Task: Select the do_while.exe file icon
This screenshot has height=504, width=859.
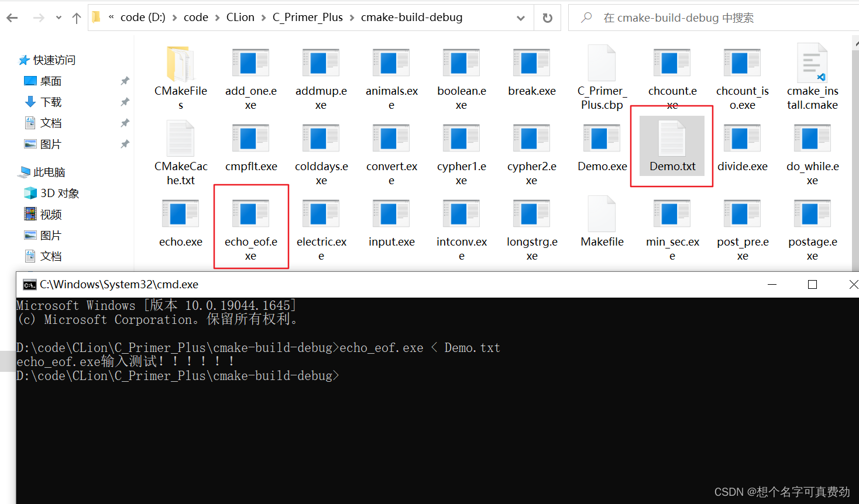Action: [x=812, y=139]
